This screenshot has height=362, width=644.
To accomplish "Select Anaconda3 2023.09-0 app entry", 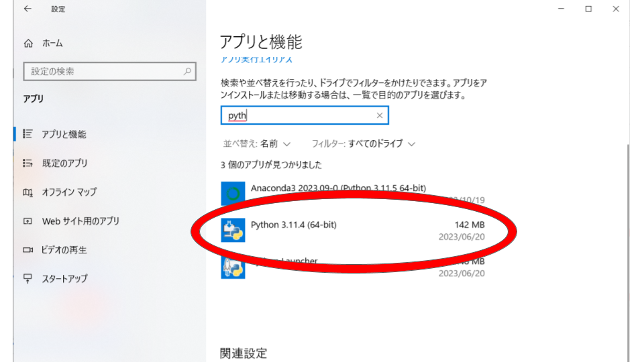I will tap(353, 193).
